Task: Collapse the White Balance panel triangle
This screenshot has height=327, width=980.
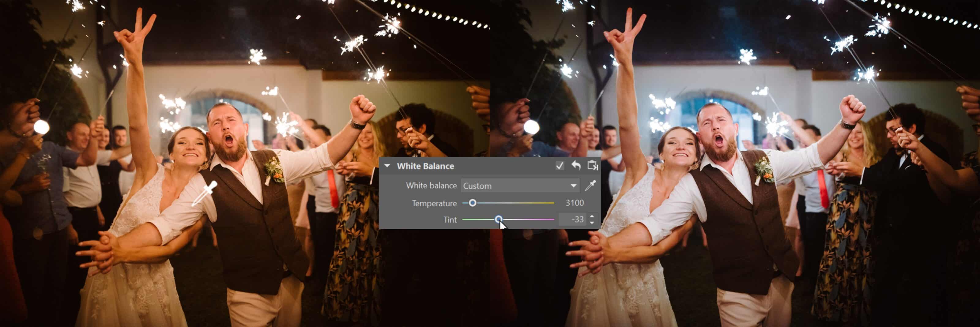Action: [x=387, y=166]
